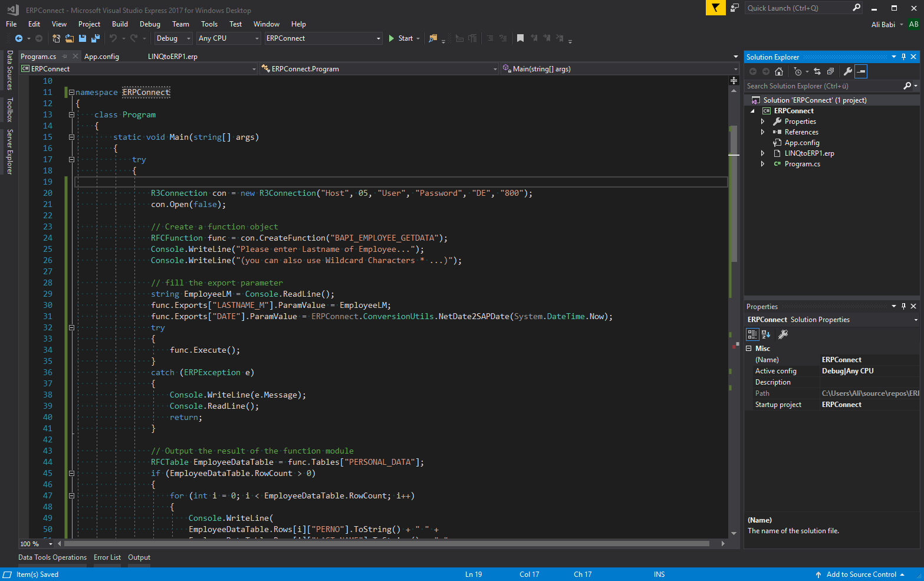Open the Error List tab
This screenshot has width=924, height=581.
[107, 557]
